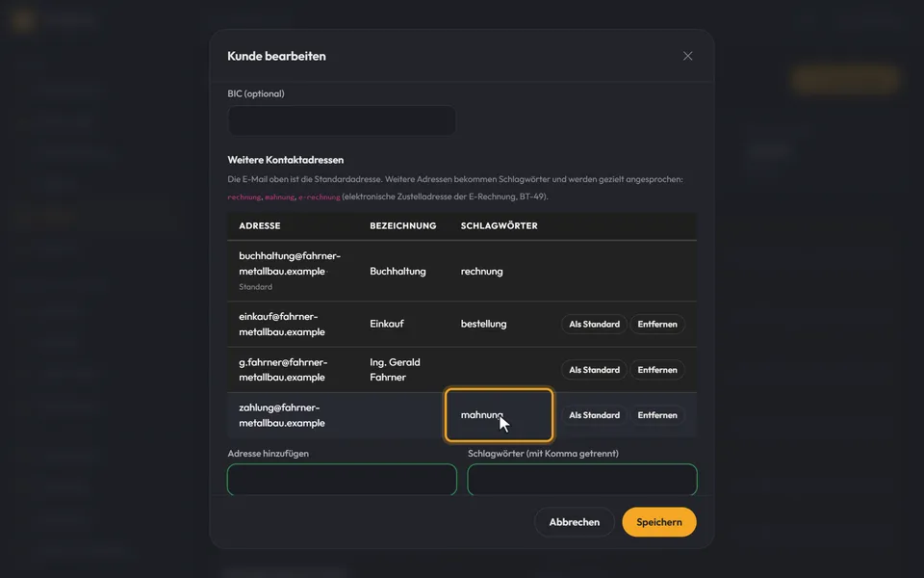924x578 pixels.
Task: Set einkauf@fahrner address as Standard
Action: (x=594, y=324)
